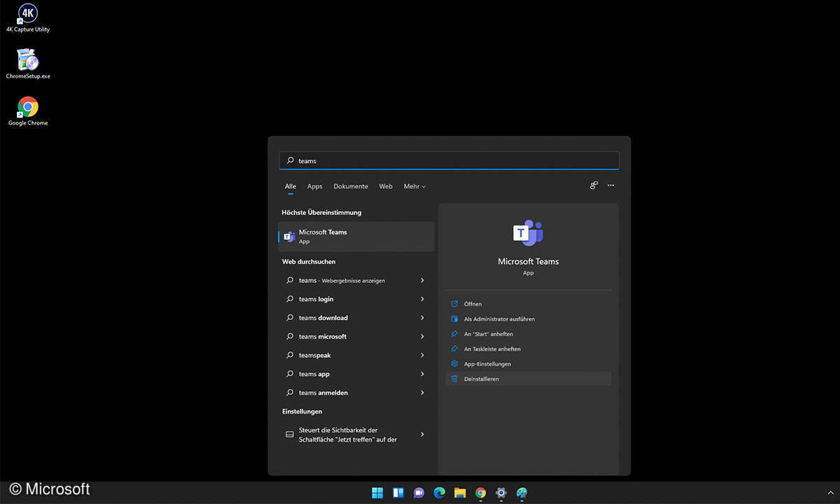The image size is (840, 504).
Task: Expand arrow next to 'teamspeak'
Action: tap(422, 355)
